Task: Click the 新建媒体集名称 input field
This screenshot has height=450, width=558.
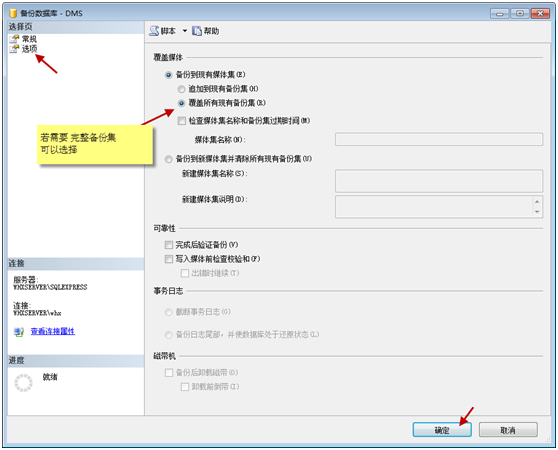Action: (439, 181)
